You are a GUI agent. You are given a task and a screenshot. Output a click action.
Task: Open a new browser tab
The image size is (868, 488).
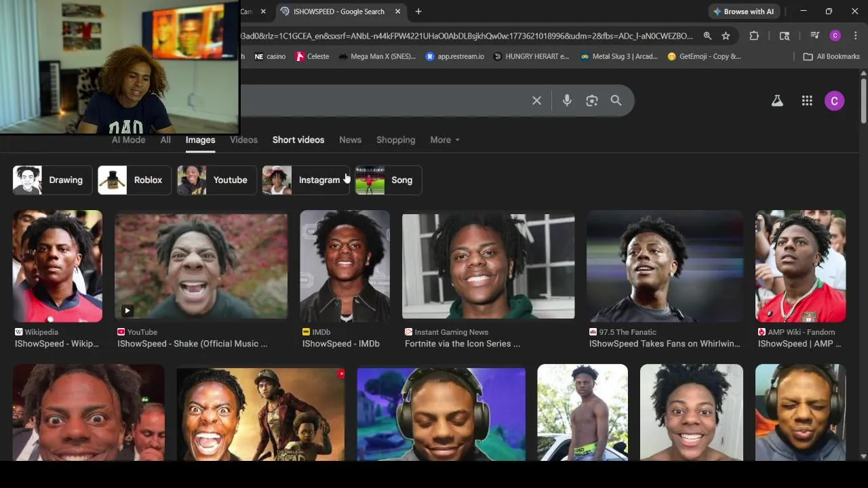418,12
